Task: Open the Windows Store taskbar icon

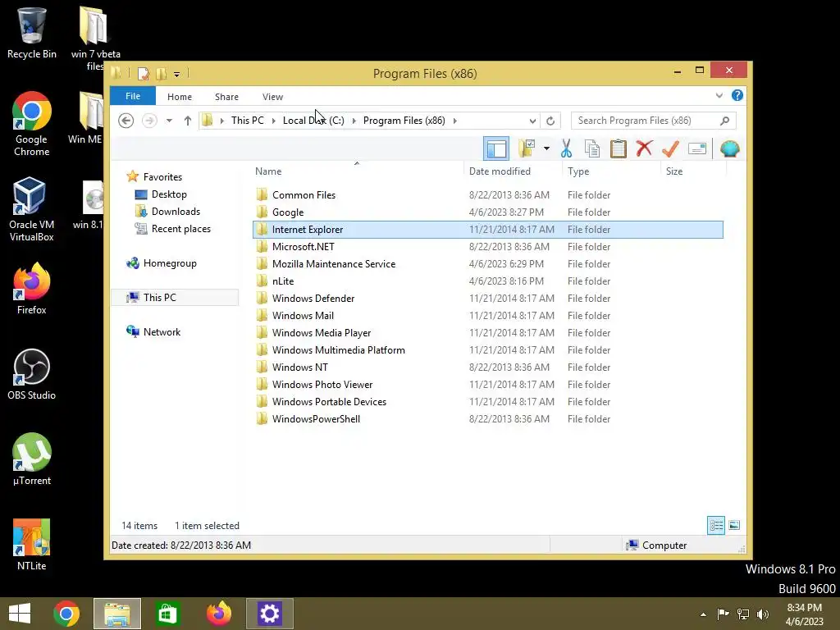Action: click(x=167, y=614)
